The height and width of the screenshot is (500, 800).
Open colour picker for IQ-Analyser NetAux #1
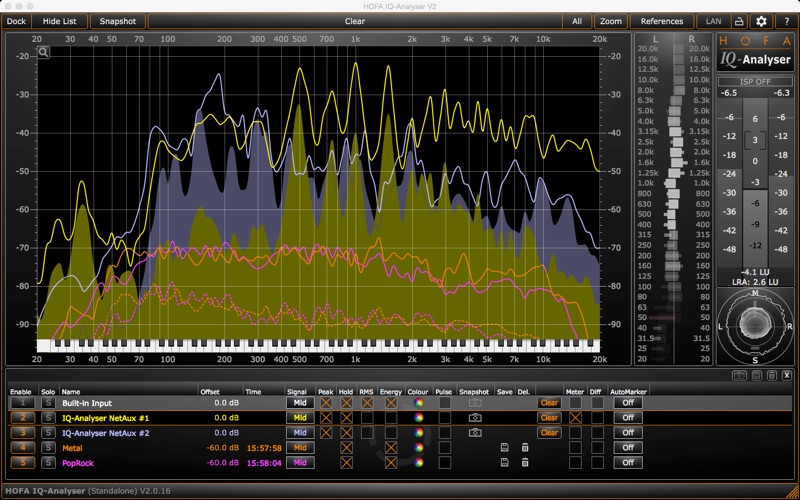coord(418,418)
